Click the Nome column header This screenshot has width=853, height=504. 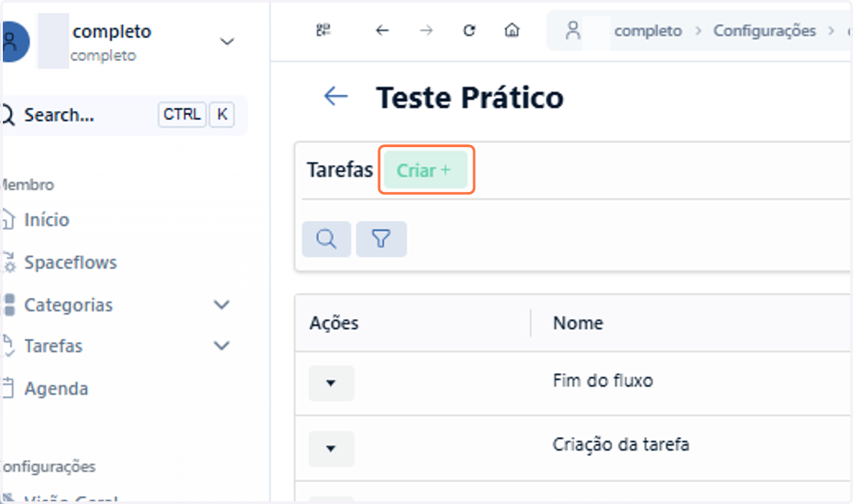tap(578, 323)
